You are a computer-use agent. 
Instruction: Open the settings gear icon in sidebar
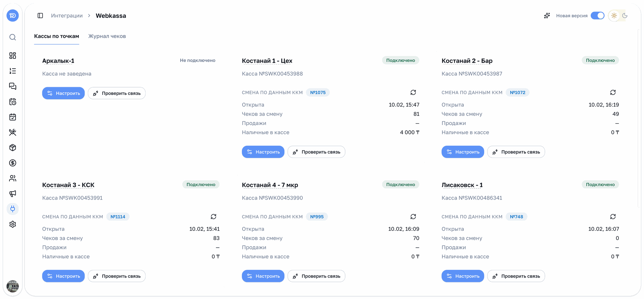click(x=13, y=224)
